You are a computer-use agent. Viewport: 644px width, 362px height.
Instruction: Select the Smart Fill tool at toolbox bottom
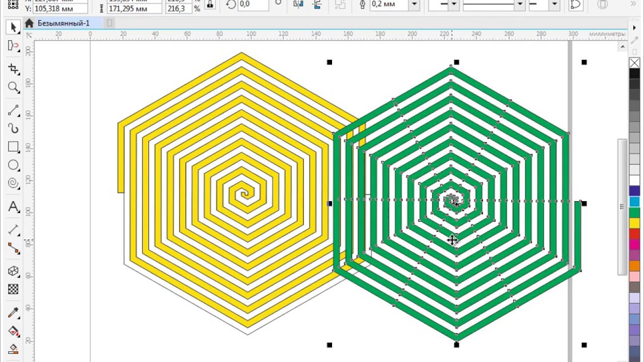(x=14, y=348)
